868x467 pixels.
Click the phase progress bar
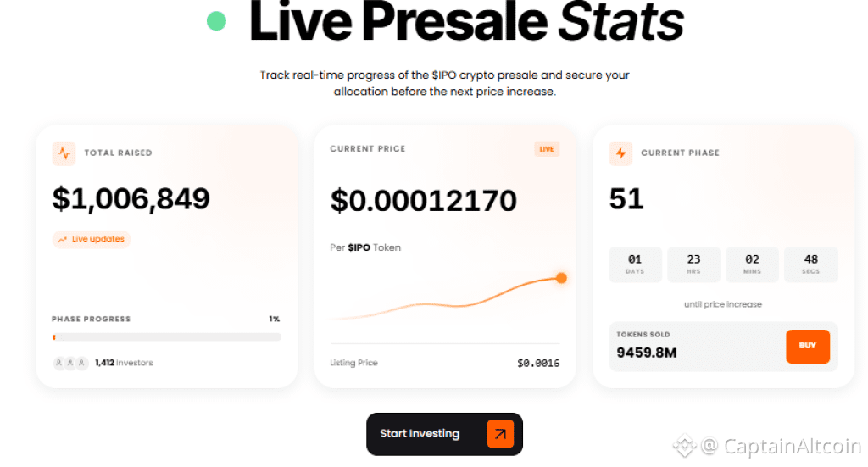[166, 337]
